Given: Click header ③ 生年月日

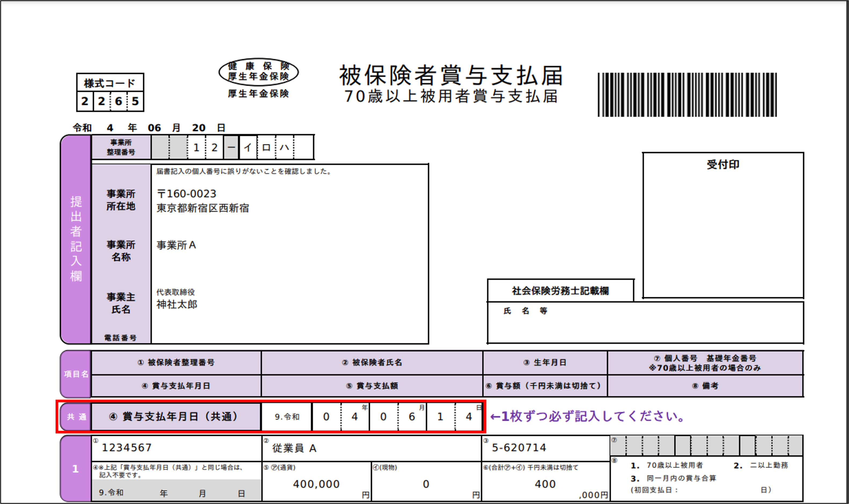Looking at the screenshot, I should (x=545, y=362).
